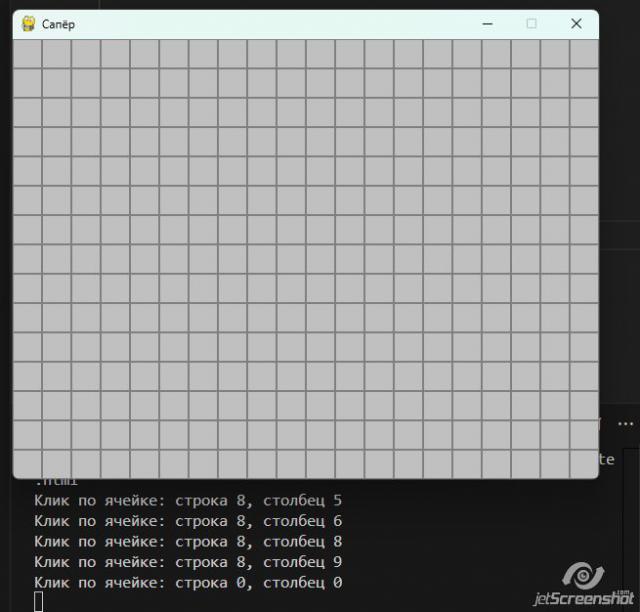
Task: Click the second-to-last cell in the bottom row
Action: [555, 464]
